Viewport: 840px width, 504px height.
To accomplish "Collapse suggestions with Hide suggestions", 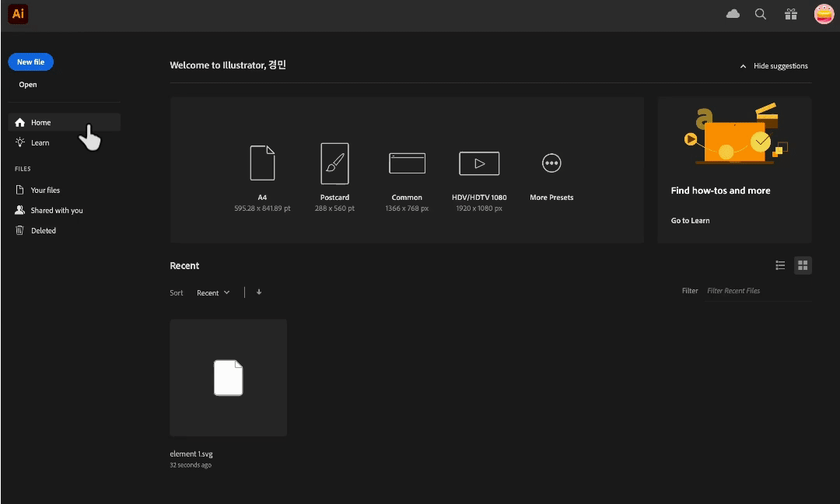I will click(x=774, y=66).
